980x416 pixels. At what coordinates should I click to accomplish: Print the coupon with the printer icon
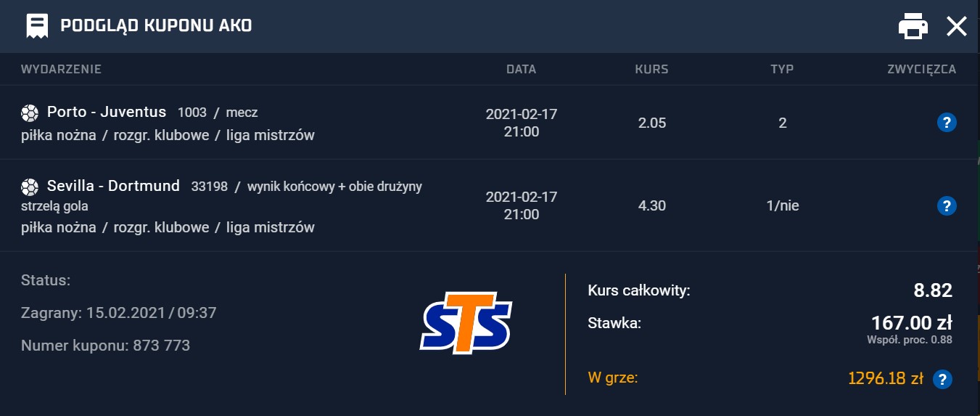(x=913, y=26)
